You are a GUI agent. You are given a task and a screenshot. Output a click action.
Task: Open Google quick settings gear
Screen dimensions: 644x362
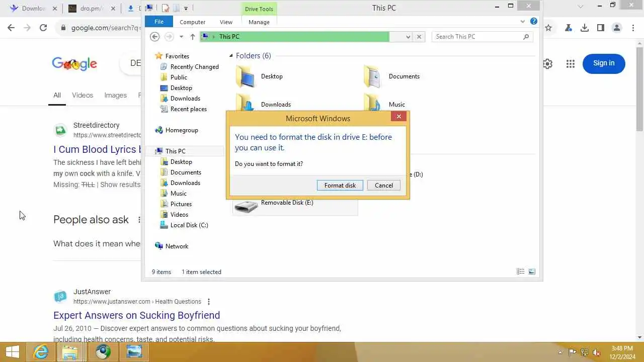point(547,64)
